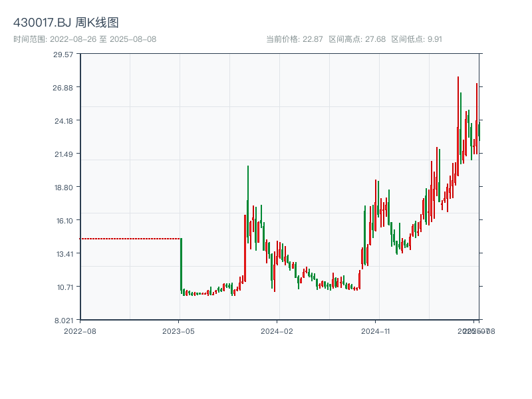Click the y-axis label 21.49
This screenshot has width=532, height=399.
pos(64,154)
